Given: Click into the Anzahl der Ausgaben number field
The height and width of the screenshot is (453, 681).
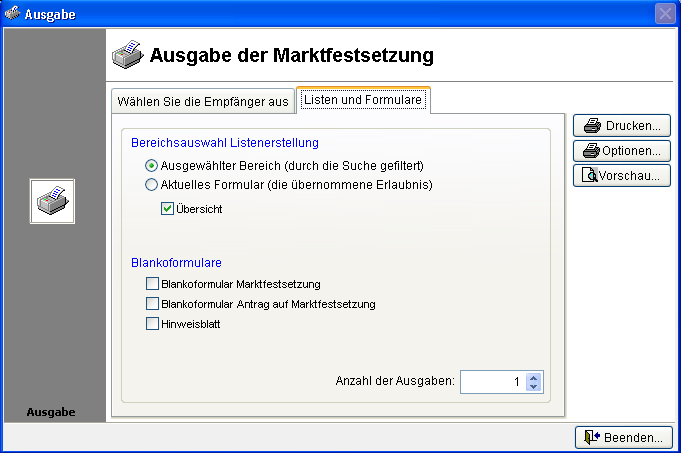Looking at the screenshot, I should (492, 381).
